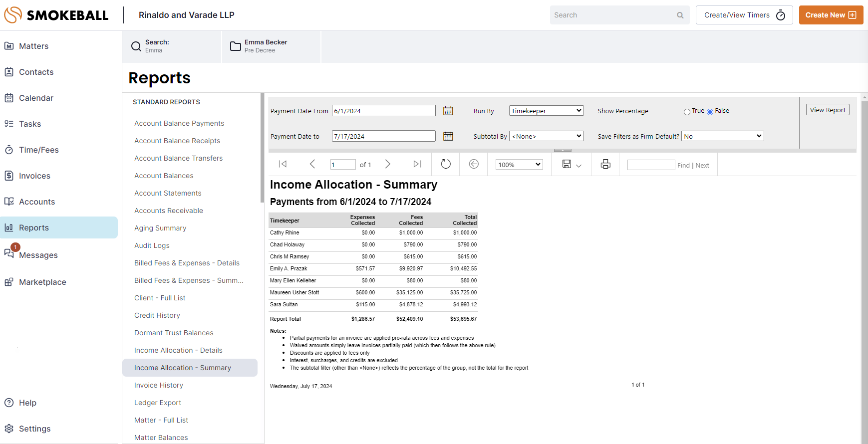Open Account Balance Payments report
868x444 pixels.
179,123
